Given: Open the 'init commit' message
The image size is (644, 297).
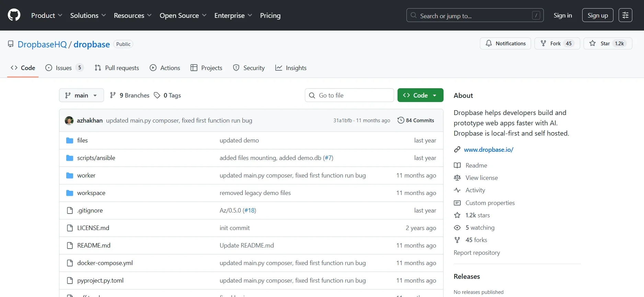Looking at the screenshot, I should click(234, 228).
